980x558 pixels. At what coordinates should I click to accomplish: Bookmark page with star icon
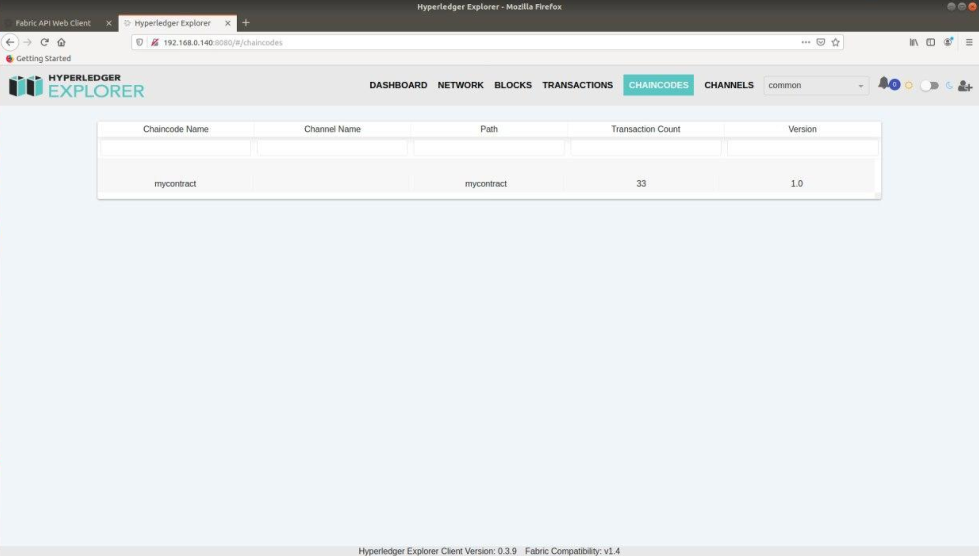coord(836,43)
